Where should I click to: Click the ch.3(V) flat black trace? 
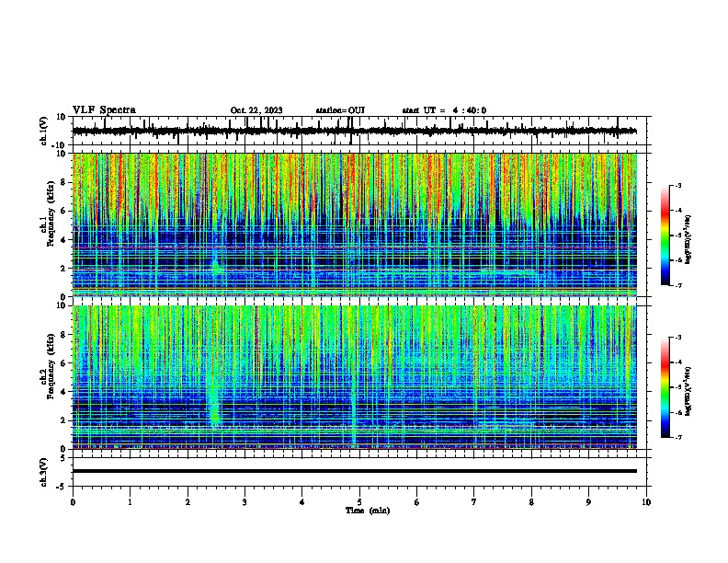[x=355, y=471]
